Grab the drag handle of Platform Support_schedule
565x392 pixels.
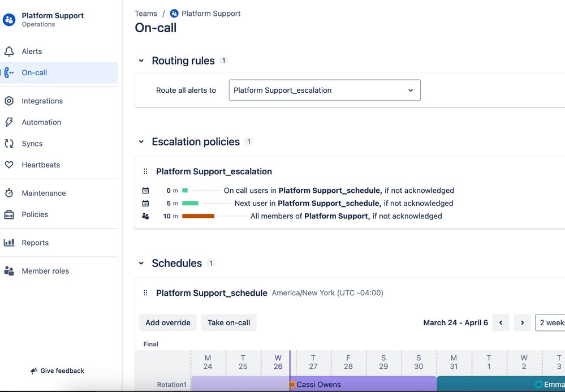[x=145, y=292]
